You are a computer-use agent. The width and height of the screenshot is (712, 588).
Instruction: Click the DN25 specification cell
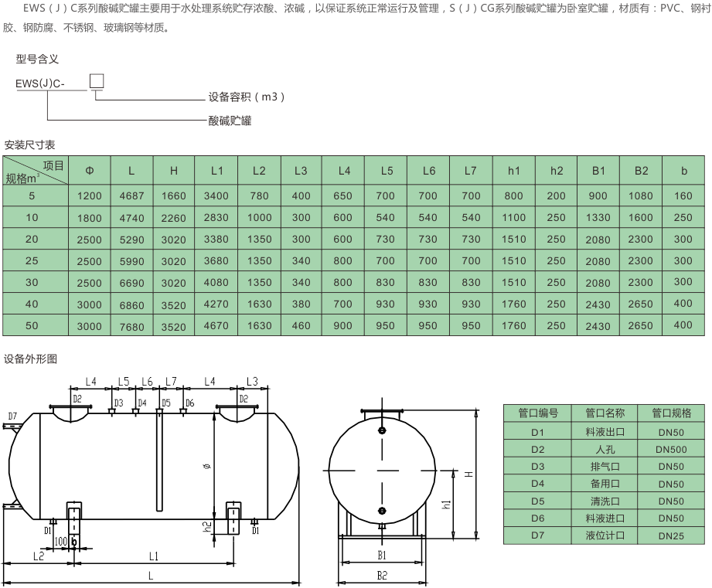click(670, 535)
